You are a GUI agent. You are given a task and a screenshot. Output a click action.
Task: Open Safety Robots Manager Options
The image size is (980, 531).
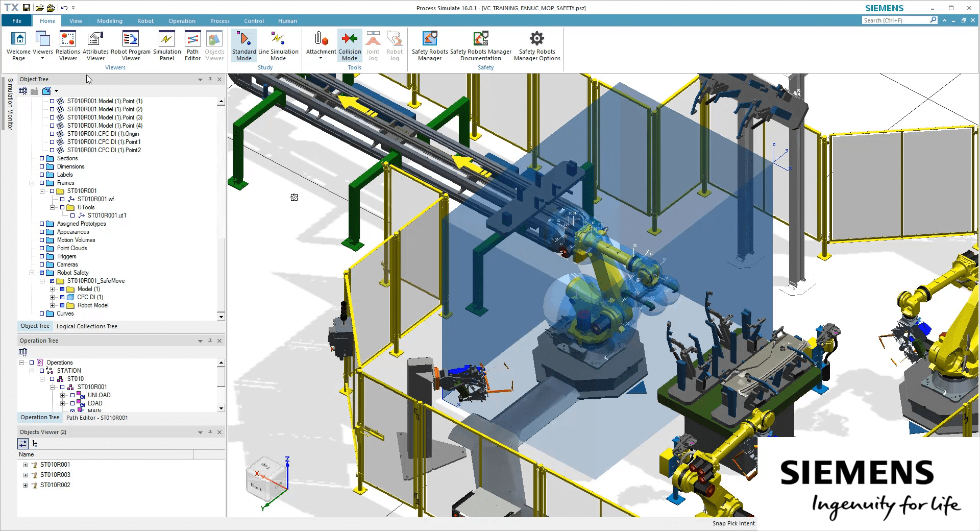[x=536, y=45]
